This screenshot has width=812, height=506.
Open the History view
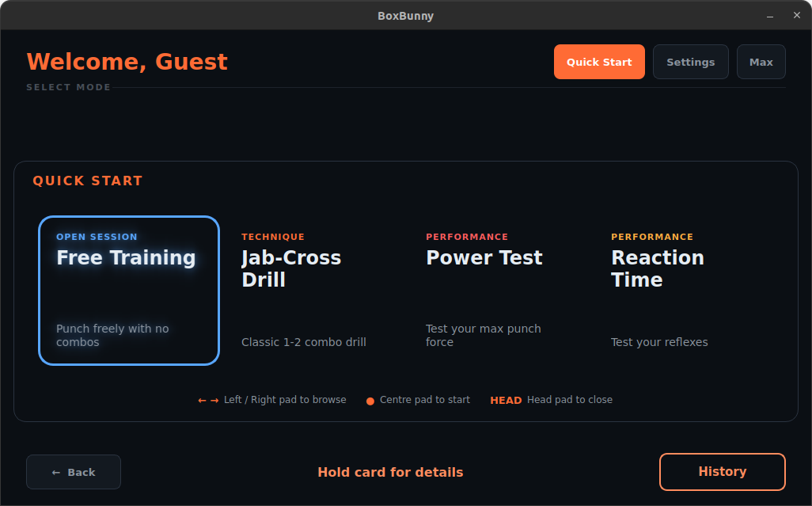click(x=722, y=472)
